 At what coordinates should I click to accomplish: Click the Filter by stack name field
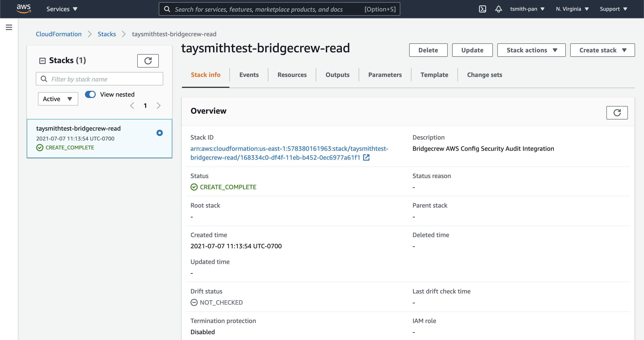(x=100, y=79)
